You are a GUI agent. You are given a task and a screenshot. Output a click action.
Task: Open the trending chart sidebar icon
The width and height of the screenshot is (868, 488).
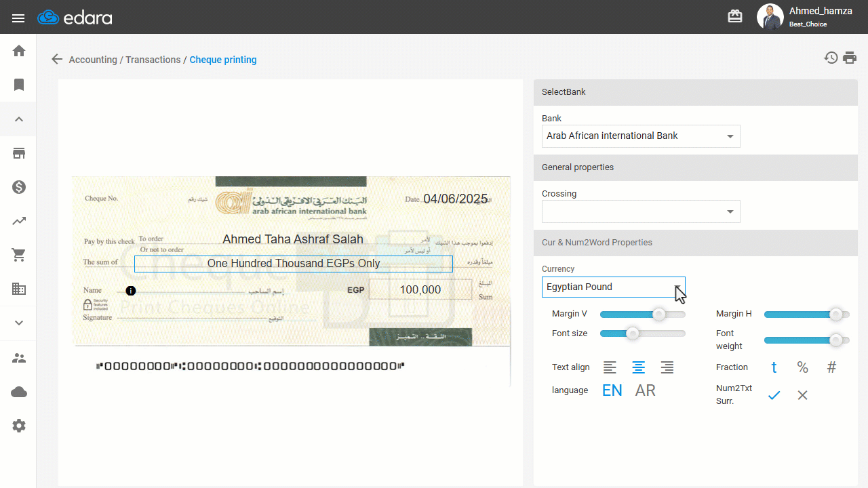tap(19, 221)
